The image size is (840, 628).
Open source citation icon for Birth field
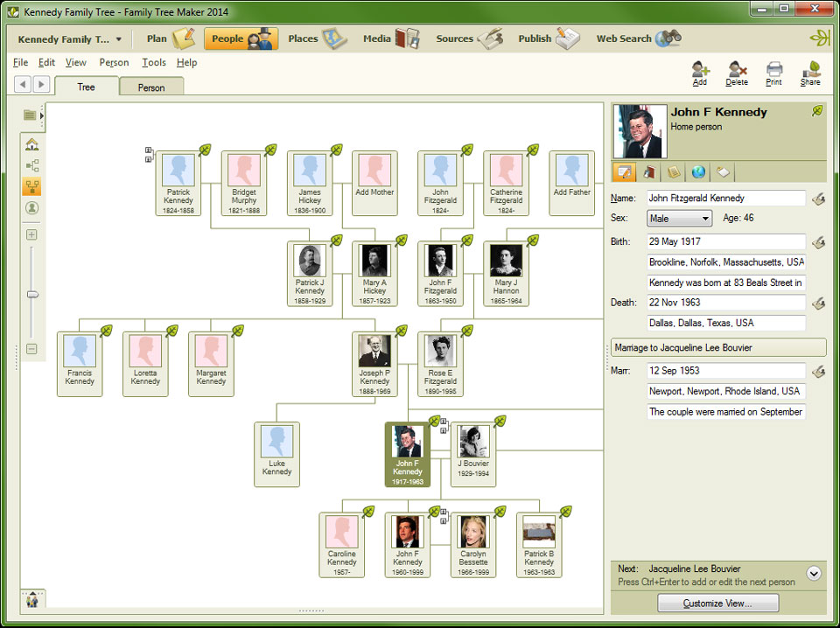[x=818, y=242]
